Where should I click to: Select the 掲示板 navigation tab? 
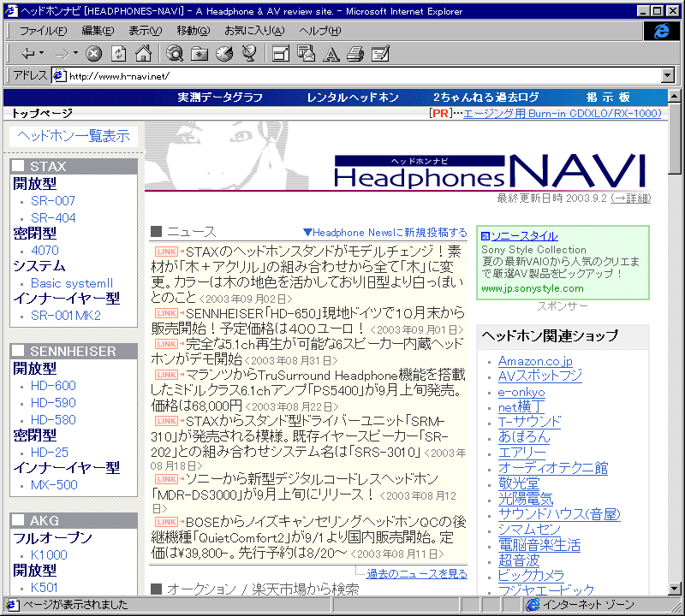point(608,98)
